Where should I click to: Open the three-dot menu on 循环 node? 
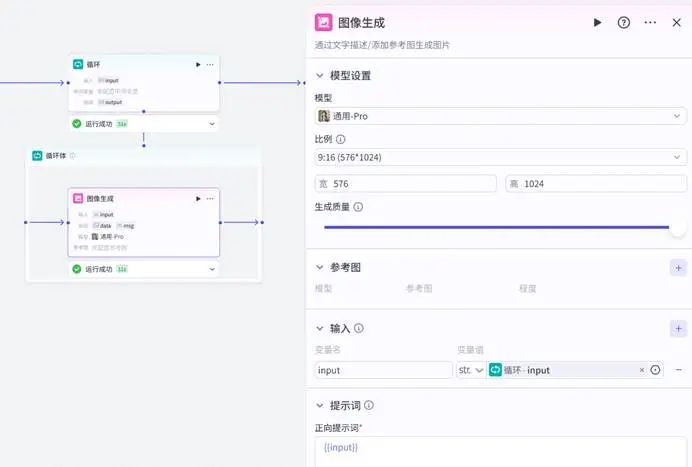(210, 64)
